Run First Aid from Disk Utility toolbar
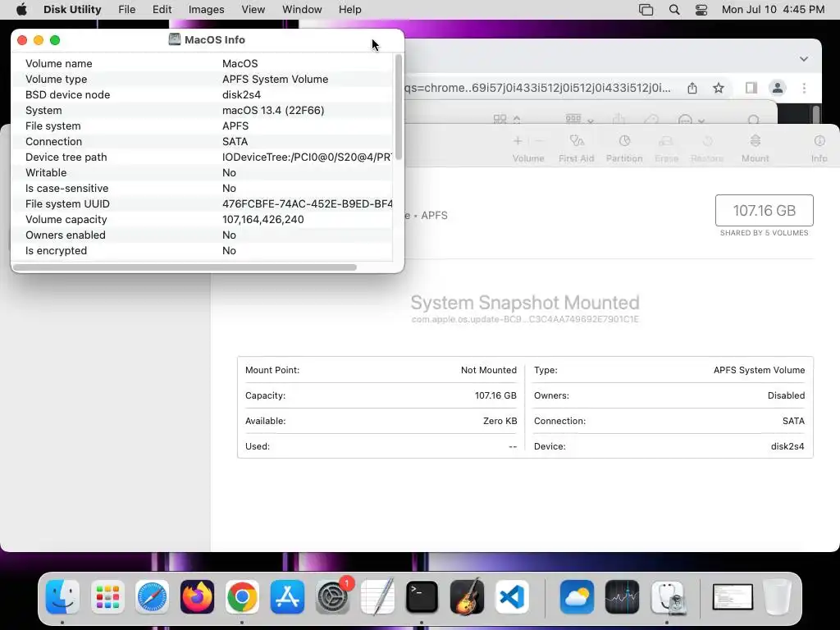 [577, 148]
